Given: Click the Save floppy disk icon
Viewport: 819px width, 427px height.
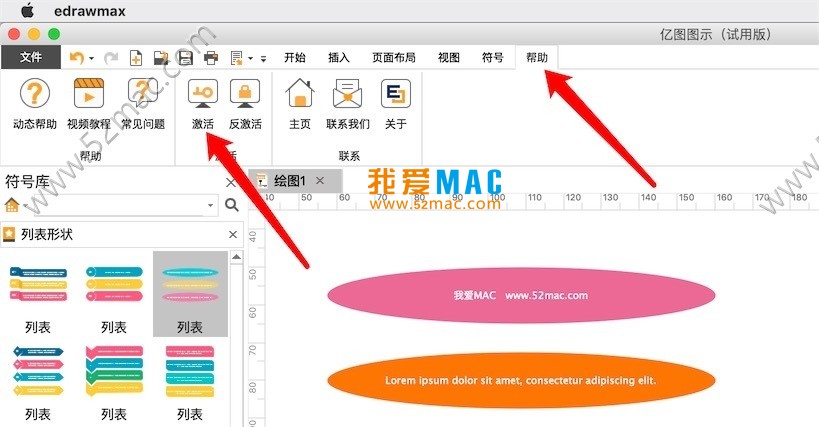Looking at the screenshot, I should pyautogui.click(x=186, y=57).
